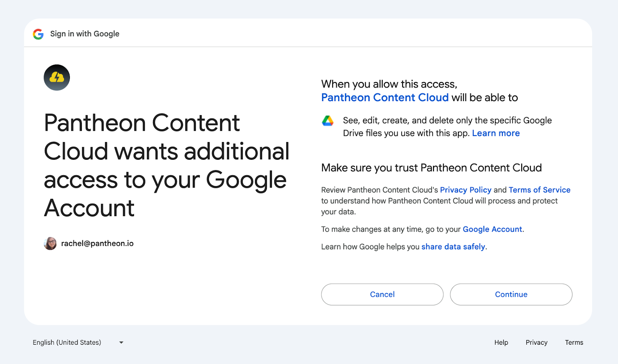Viewport: 618px width, 364px height.
Task: Open the Privacy Policy link
Action: (x=465, y=190)
